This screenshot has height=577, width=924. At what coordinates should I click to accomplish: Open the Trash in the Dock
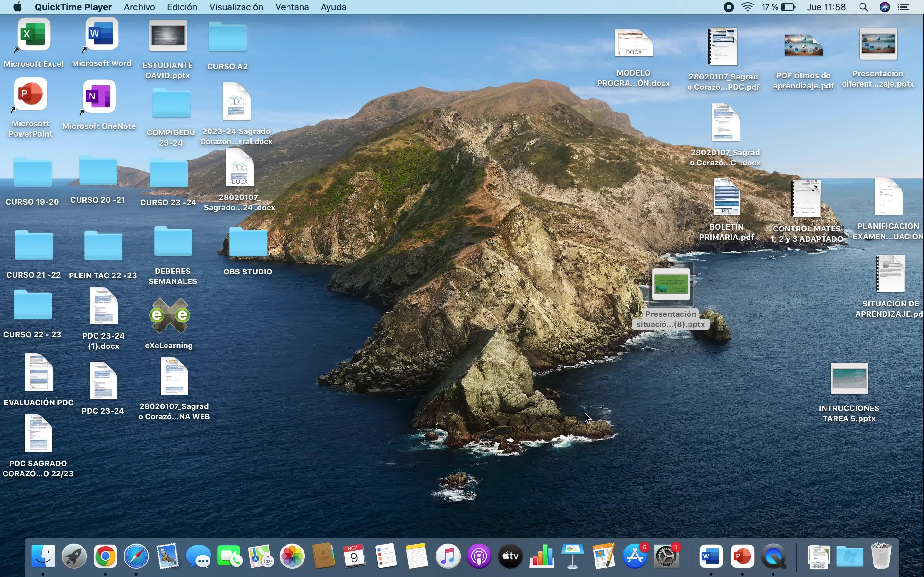pos(881,556)
